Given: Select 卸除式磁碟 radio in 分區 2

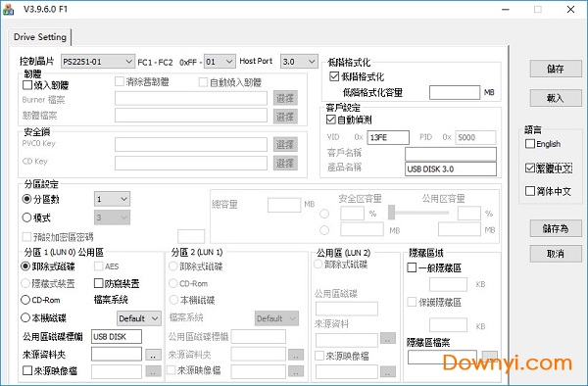Looking at the screenshot, I should tap(173, 266).
